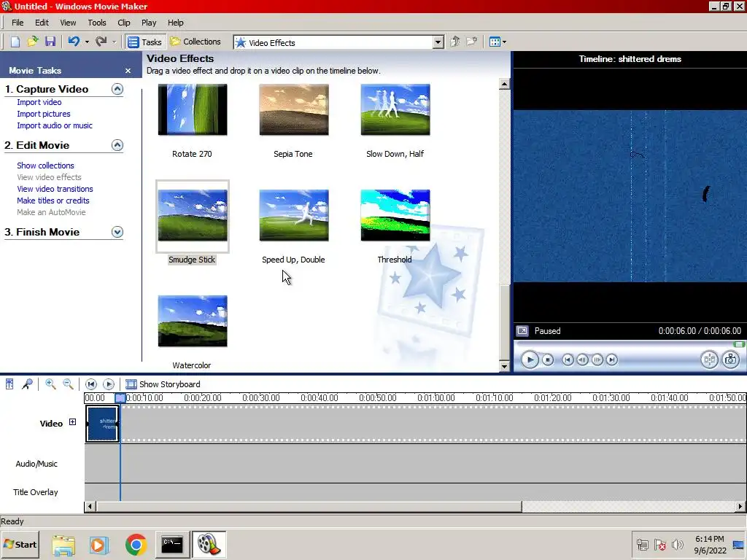Viewport: 747px width, 560px height.
Task: Open View video transitions link
Action: coord(55,189)
